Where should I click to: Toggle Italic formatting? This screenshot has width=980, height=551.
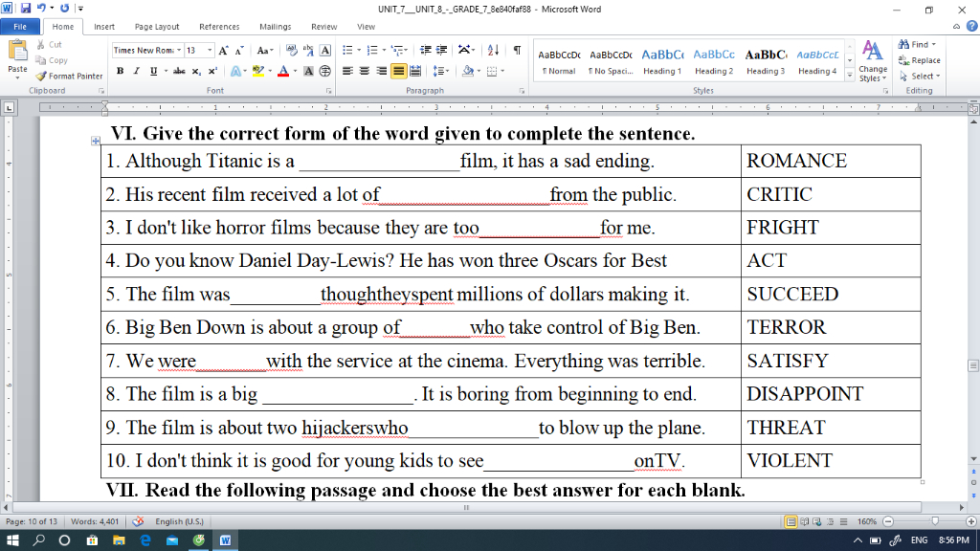(136, 71)
